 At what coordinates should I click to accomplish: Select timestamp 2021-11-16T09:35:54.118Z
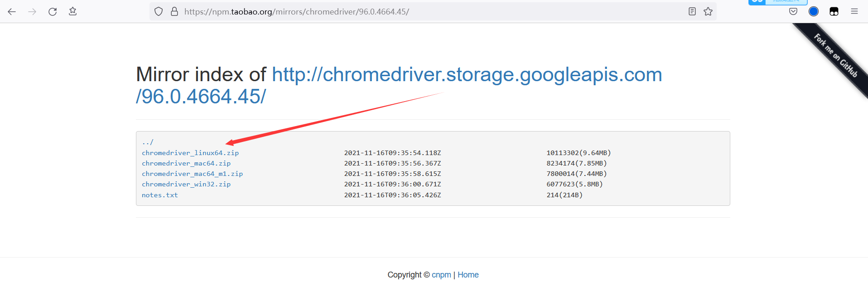(392, 153)
